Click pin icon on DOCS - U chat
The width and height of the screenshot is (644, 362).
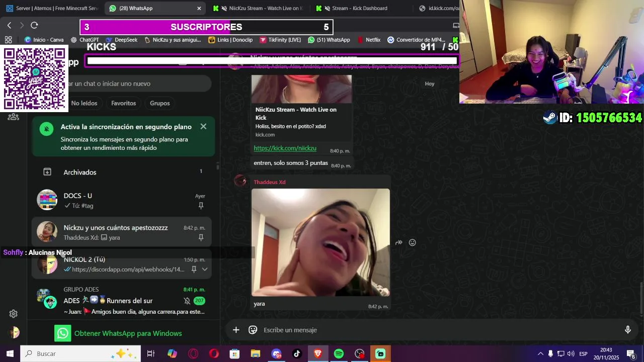click(201, 206)
